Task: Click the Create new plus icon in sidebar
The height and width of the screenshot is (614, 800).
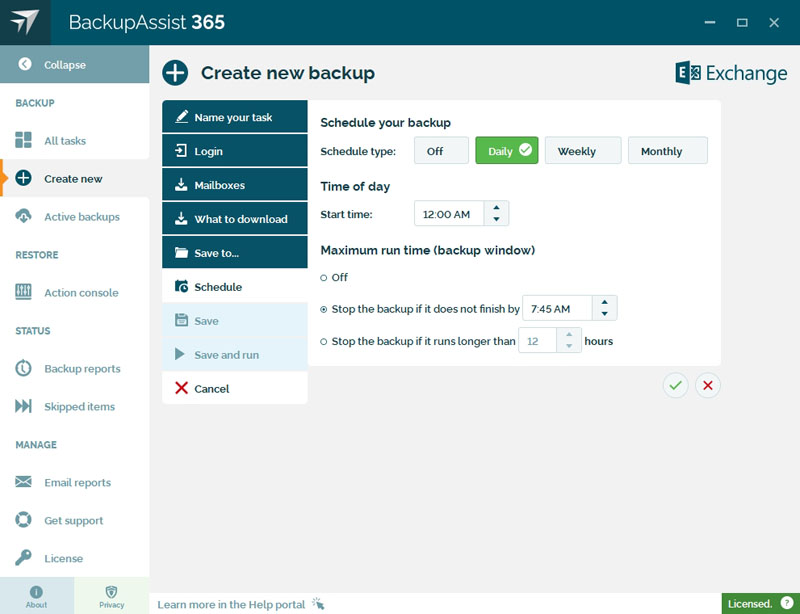Action: (x=23, y=178)
